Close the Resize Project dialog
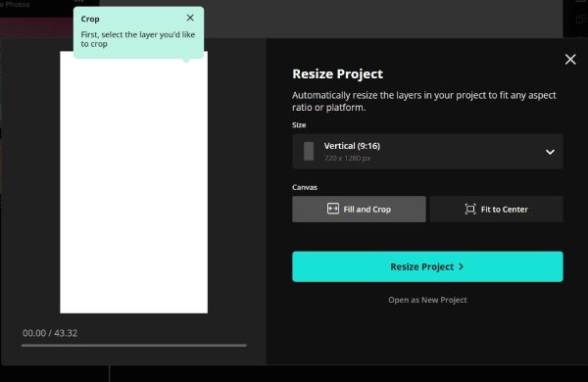 pyautogui.click(x=570, y=59)
